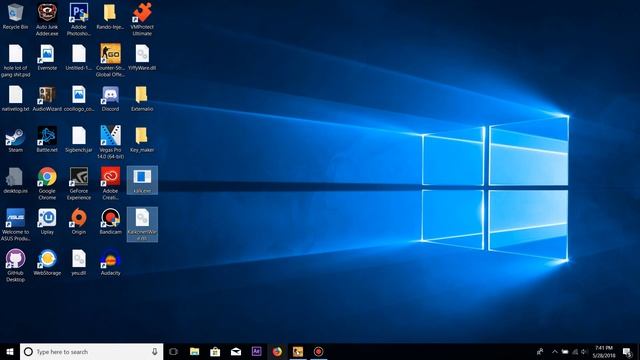Image resolution: width=640 pixels, height=360 pixels.
Task: Open File Explorer from the taskbar
Action: (195, 351)
